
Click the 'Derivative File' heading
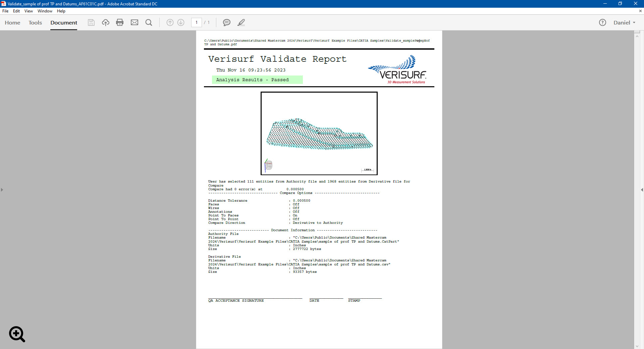pyautogui.click(x=224, y=257)
